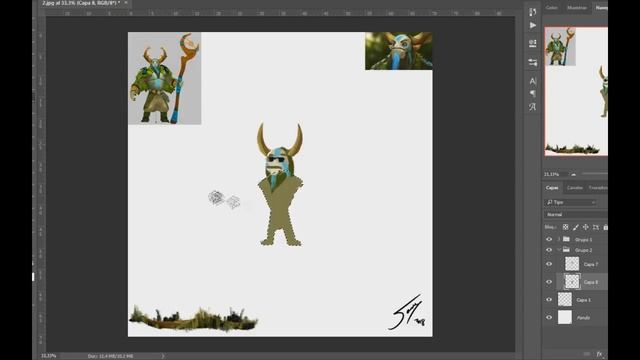
Task: Select the layer named Capa 8
Action: click(591, 282)
